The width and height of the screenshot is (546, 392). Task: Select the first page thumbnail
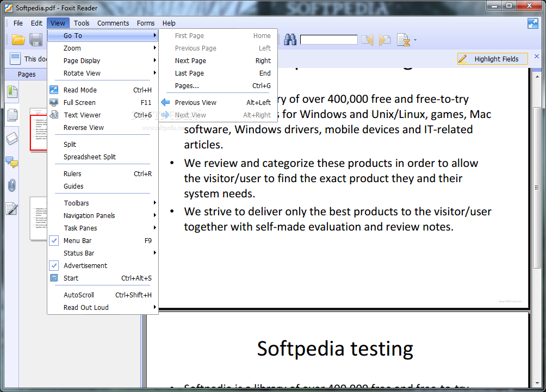pos(39,129)
